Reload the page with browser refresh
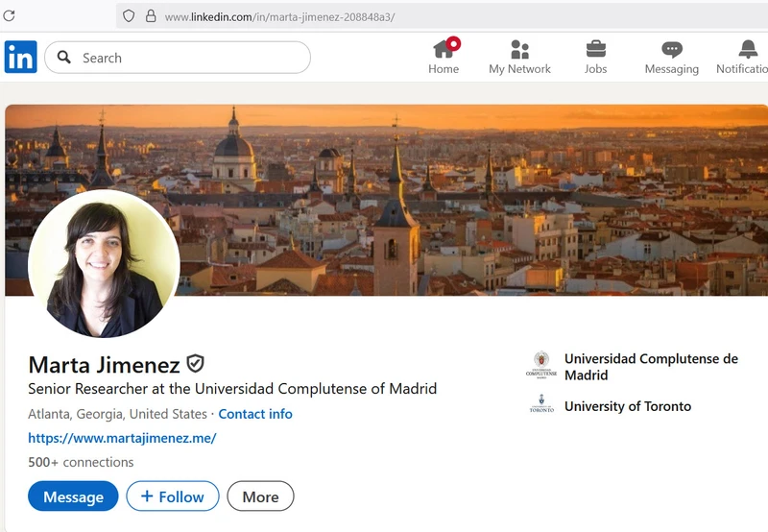The image size is (768, 532). [10, 16]
